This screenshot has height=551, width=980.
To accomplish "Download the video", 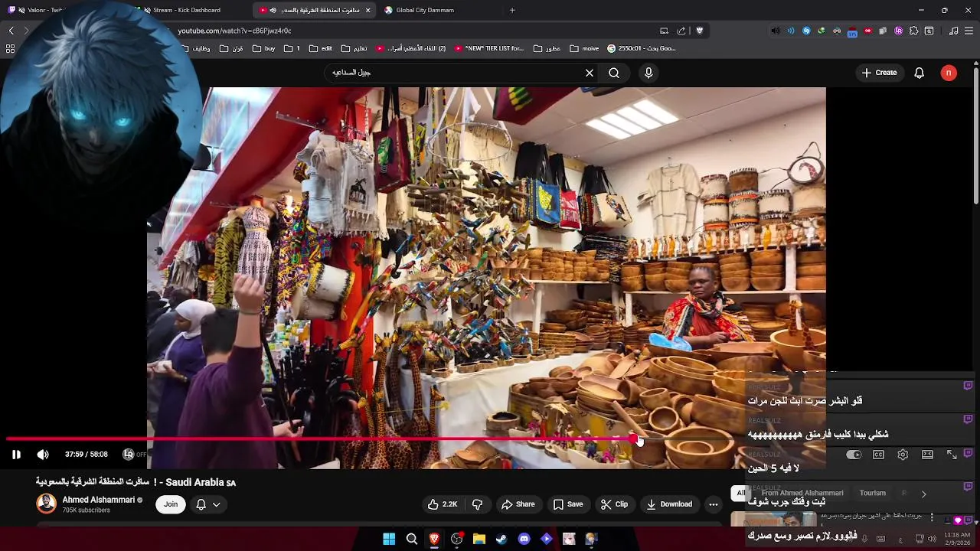I will pyautogui.click(x=669, y=504).
